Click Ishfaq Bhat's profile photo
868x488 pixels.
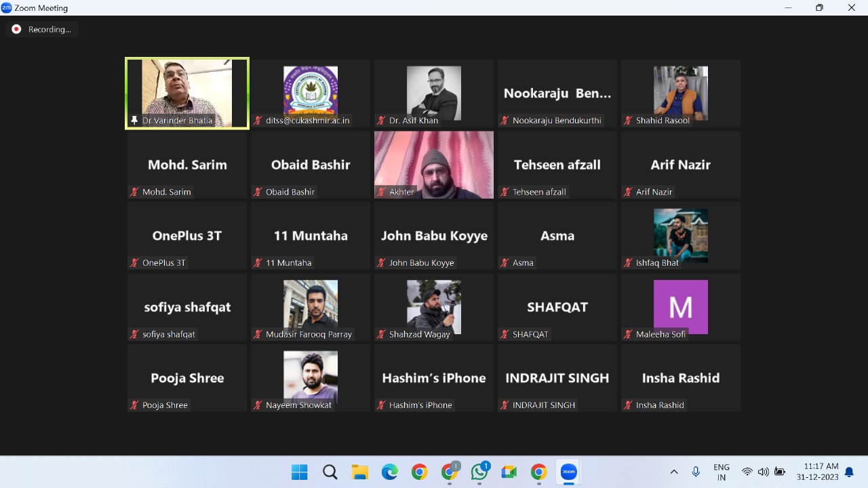(681, 235)
